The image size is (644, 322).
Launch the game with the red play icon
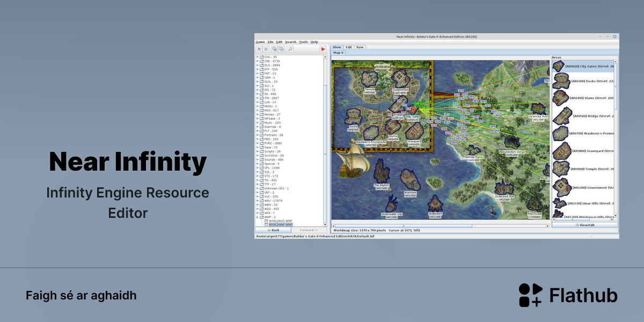coord(323,49)
